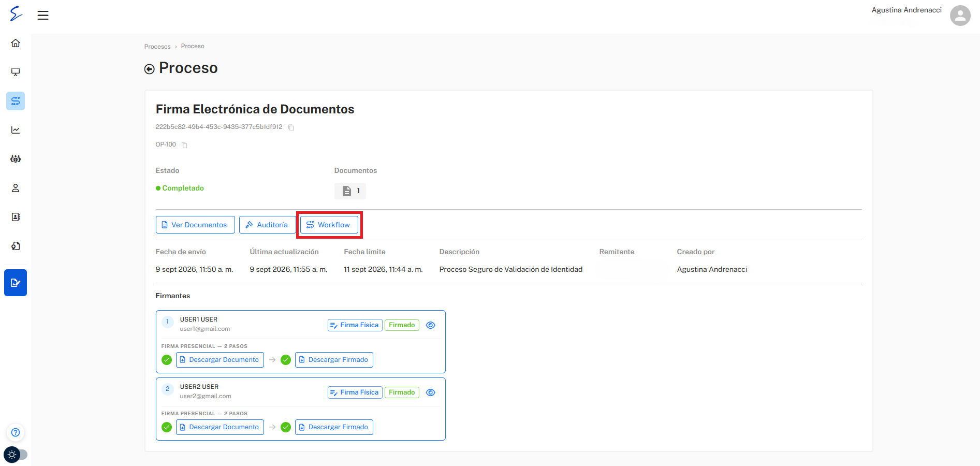Download signed document for USER2
The height and width of the screenshot is (466, 980).
[x=334, y=427]
